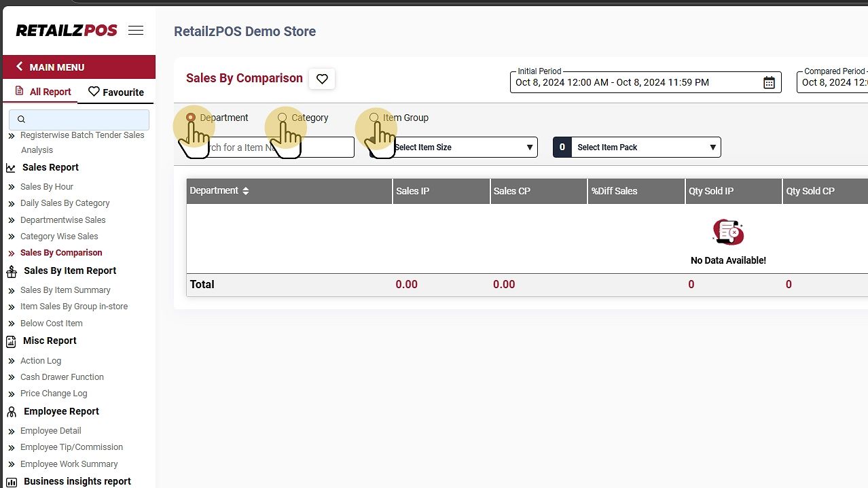868x488 pixels.
Task: Click the Sales By Item Report gift icon
Action: 12,271
